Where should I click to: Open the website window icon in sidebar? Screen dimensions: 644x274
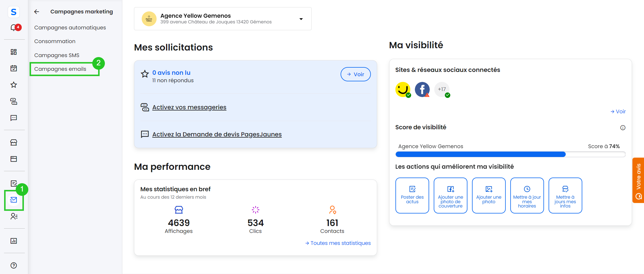click(14, 159)
